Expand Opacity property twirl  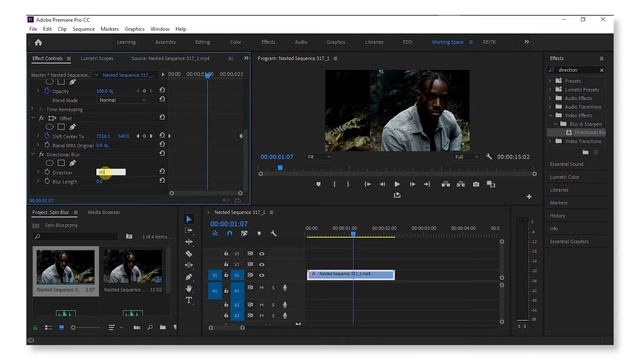pos(38,91)
